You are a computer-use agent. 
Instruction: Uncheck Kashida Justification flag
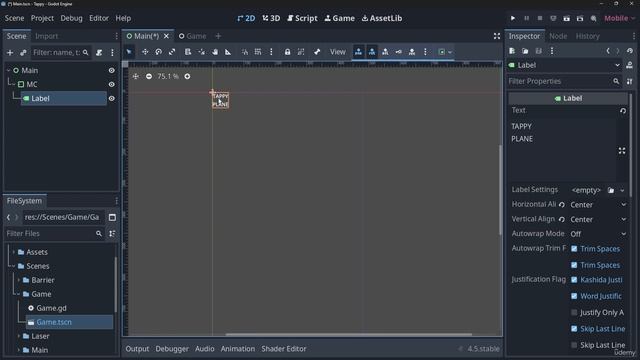(x=574, y=280)
